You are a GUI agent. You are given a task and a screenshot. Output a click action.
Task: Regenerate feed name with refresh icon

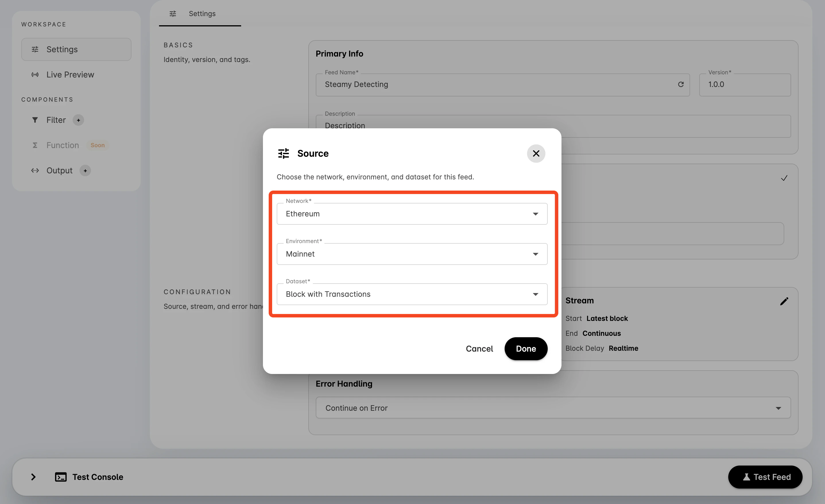pyautogui.click(x=681, y=84)
